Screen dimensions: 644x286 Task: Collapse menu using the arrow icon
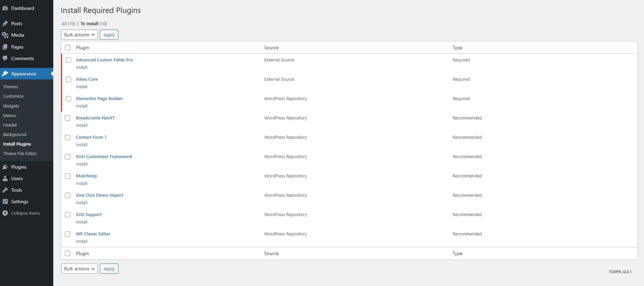click(5, 213)
